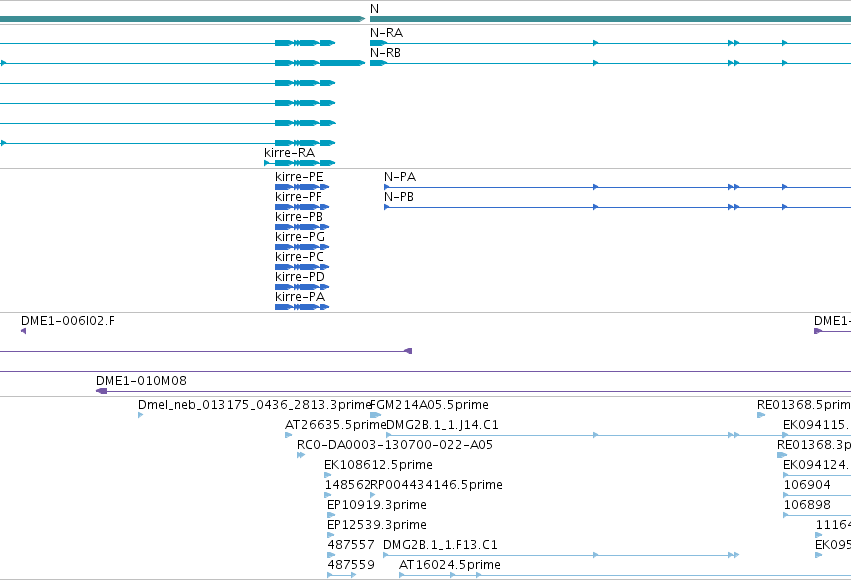Select the N-RB transcript start exon block
Screen dimensions: 851x580
[378, 63]
